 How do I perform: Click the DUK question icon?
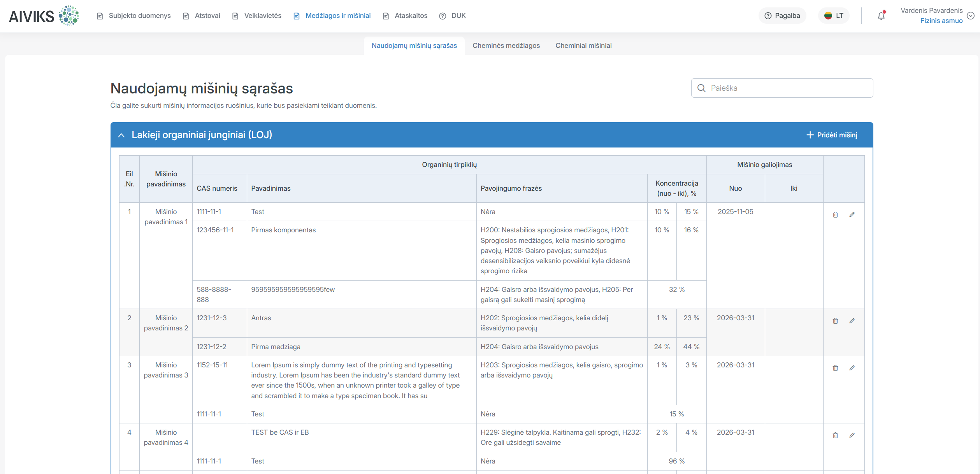pos(443,16)
